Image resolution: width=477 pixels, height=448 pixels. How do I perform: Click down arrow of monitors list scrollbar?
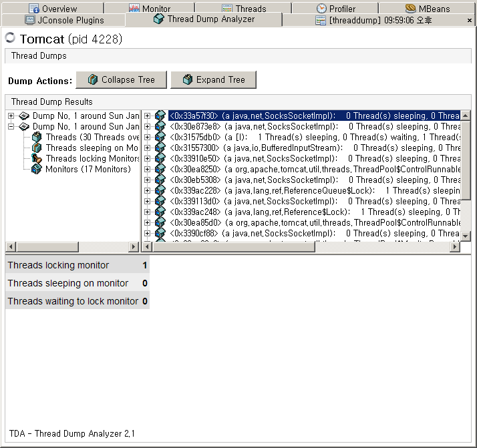click(466, 236)
